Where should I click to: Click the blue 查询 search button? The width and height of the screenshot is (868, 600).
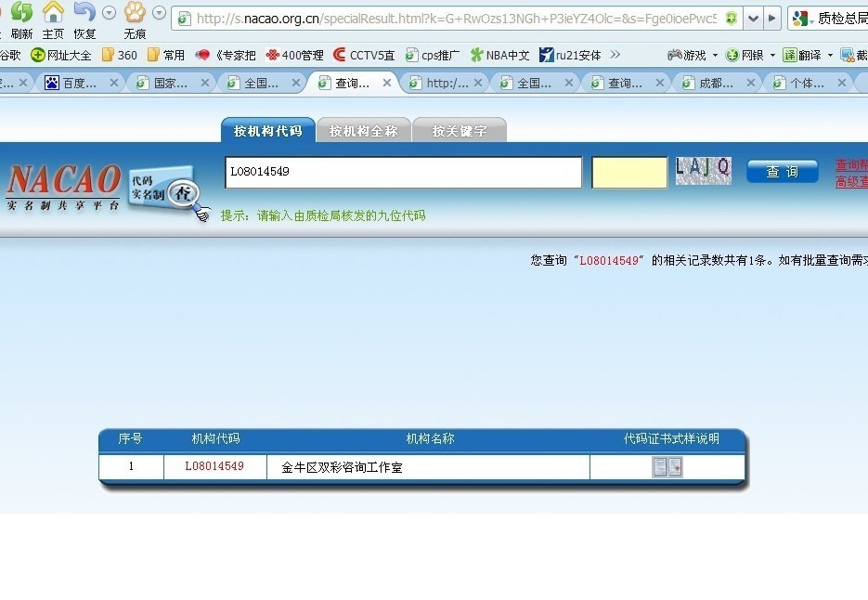pos(783,172)
